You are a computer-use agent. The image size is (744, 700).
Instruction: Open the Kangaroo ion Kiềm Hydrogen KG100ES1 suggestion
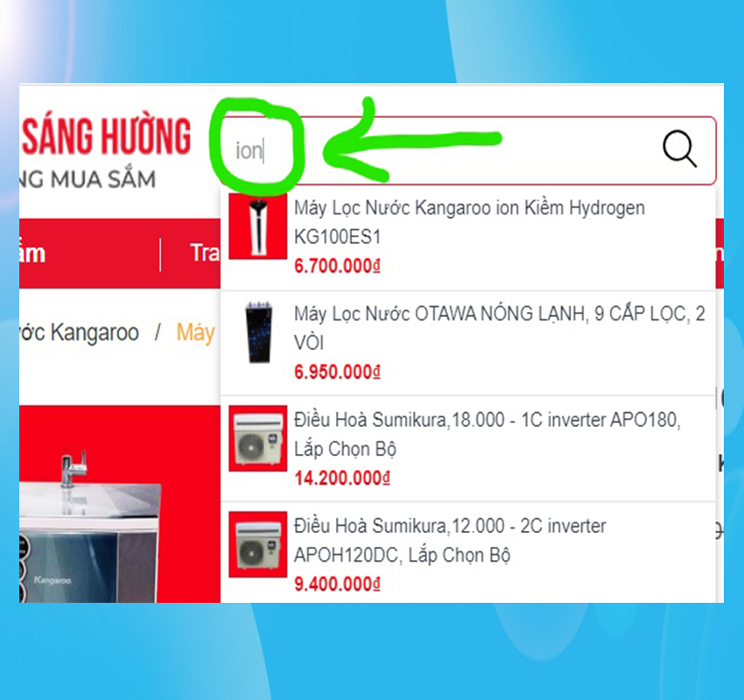coord(468,237)
